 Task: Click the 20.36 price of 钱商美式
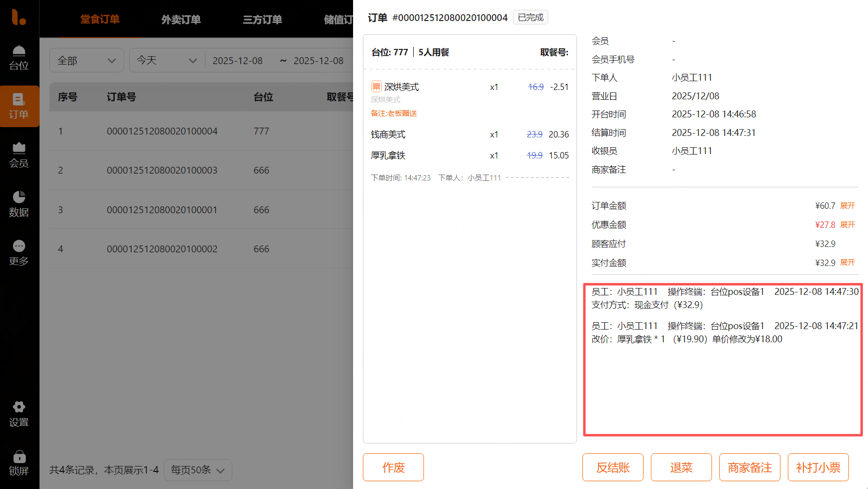click(x=558, y=134)
